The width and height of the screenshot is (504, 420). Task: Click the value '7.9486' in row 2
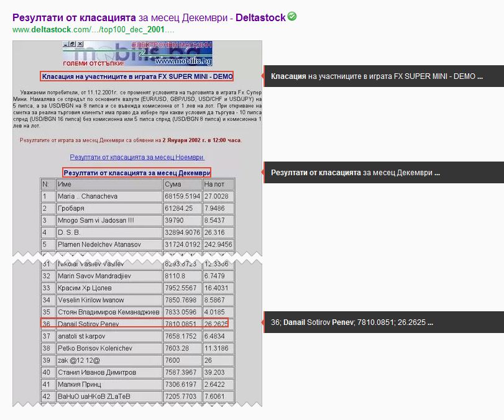tap(214, 209)
